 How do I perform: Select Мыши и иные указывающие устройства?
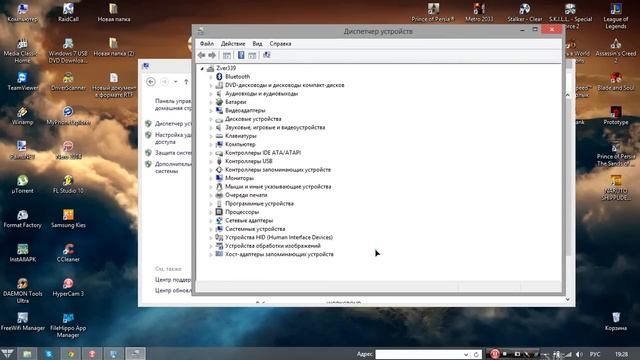pyautogui.click(x=278, y=187)
